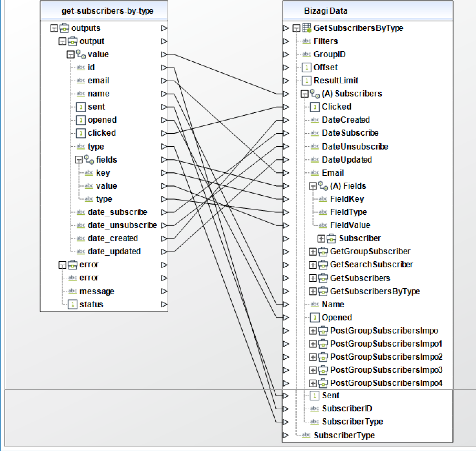Collapse the GetSubscribersByType root in Bizagi Data

point(296,28)
